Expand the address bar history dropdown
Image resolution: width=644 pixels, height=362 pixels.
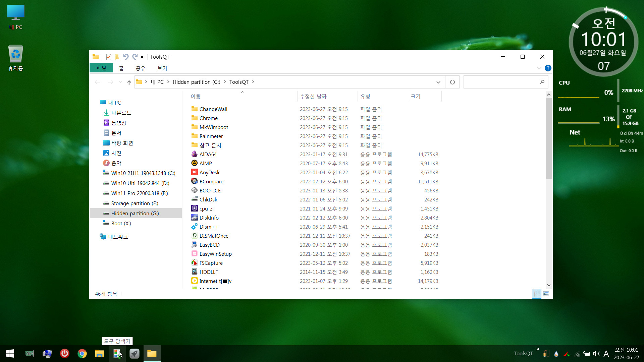coord(438,82)
